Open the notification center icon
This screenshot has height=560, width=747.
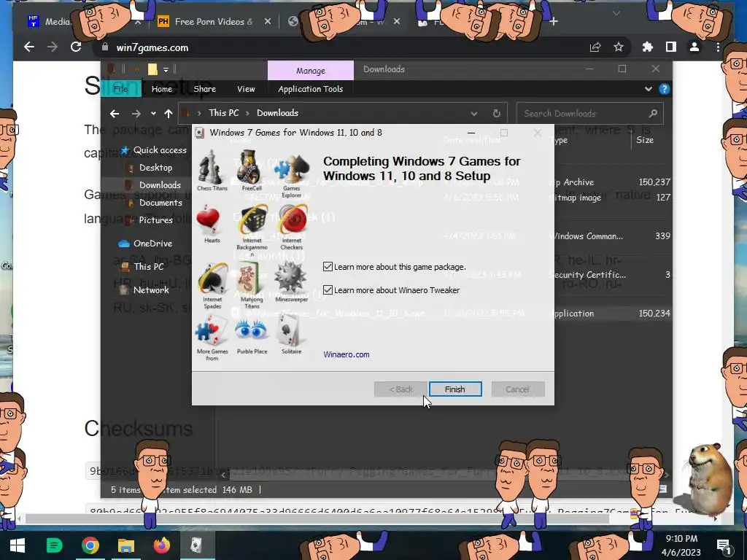tap(724, 545)
